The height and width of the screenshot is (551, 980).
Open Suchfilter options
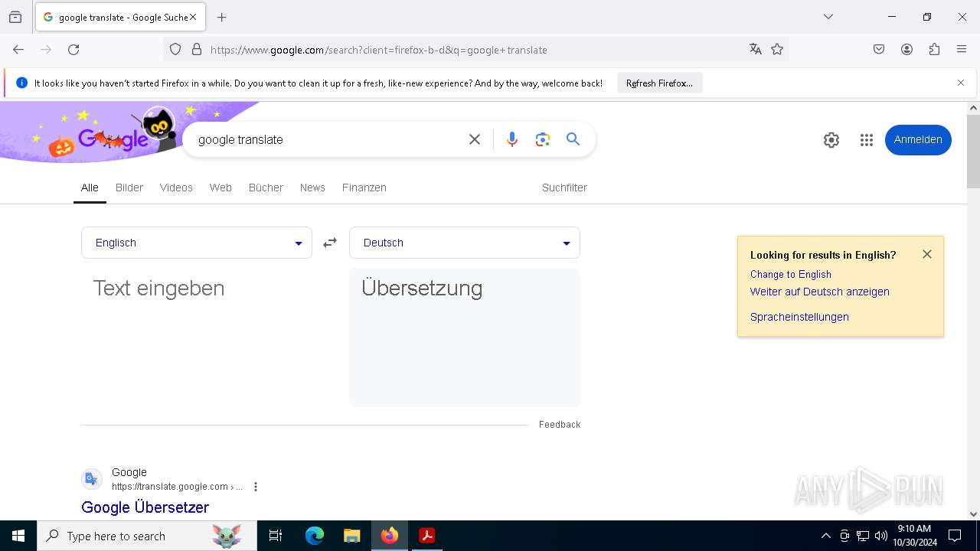coord(564,187)
